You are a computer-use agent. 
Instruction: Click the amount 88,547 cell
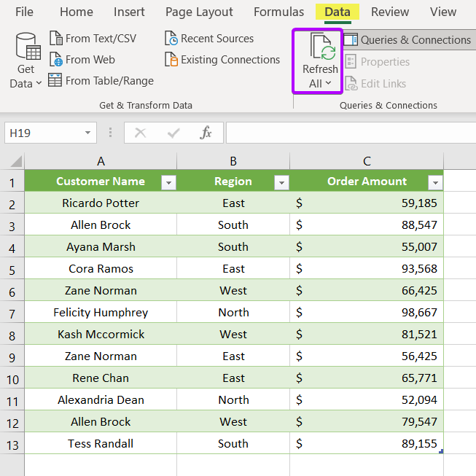pos(367,225)
